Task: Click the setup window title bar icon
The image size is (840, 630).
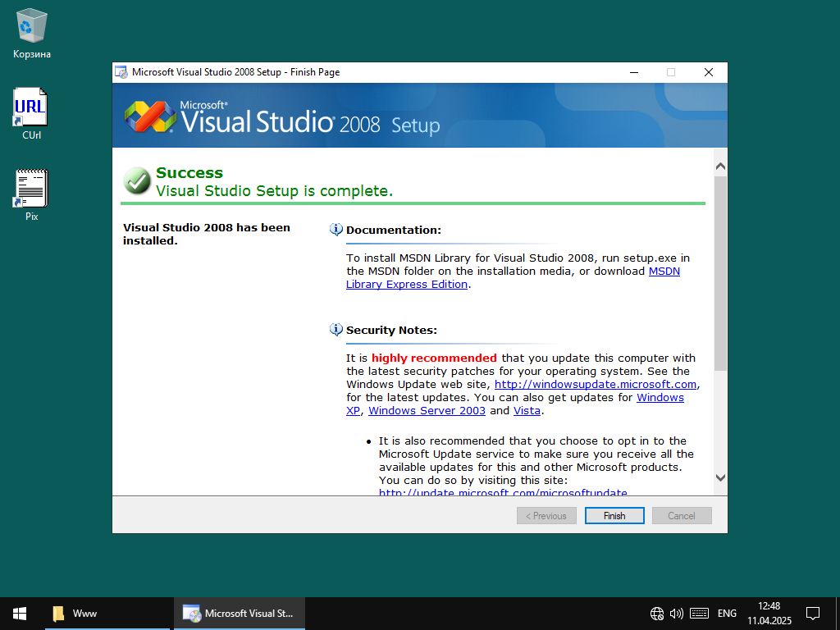Action: tap(121, 72)
